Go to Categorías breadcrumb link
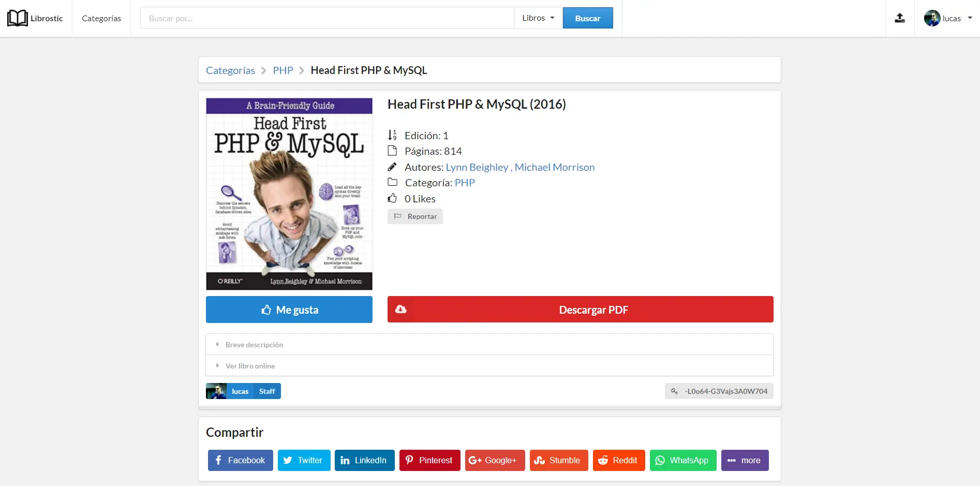Screen dimensions: 980x486 (x=230, y=70)
